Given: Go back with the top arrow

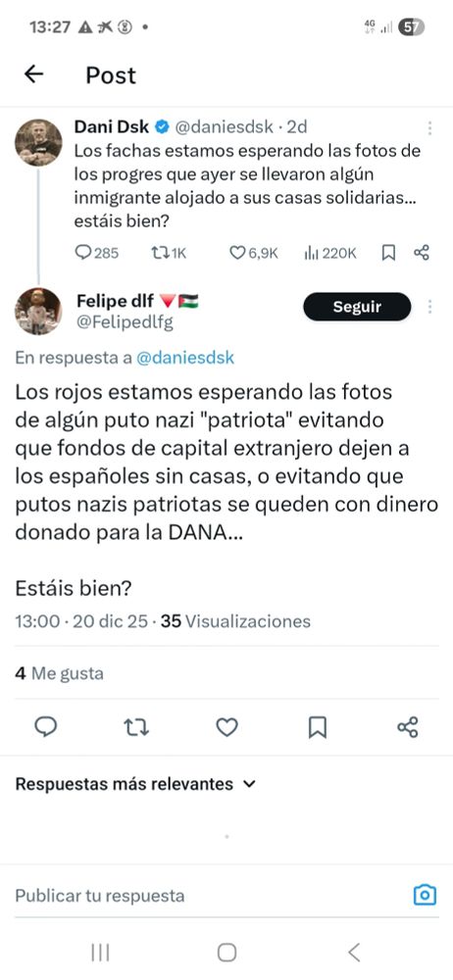Looking at the screenshot, I should pos(33,74).
